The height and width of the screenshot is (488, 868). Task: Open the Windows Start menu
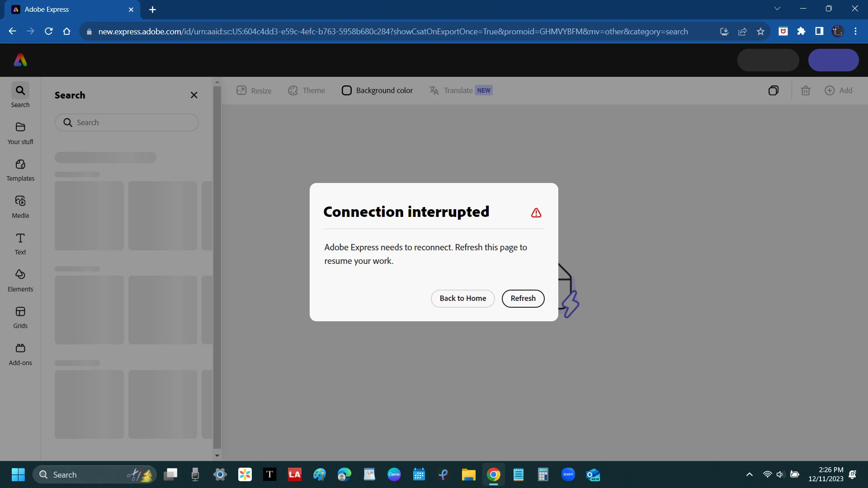coord(18,475)
